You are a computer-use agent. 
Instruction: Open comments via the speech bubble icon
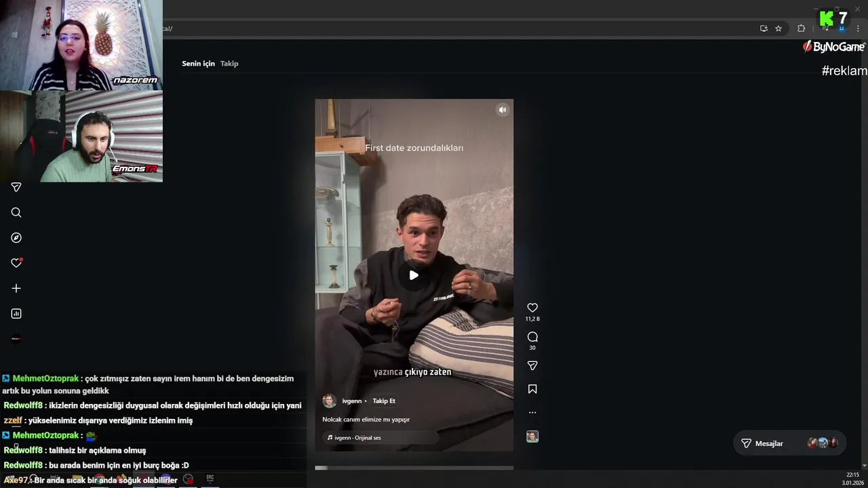click(x=532, y=337)
